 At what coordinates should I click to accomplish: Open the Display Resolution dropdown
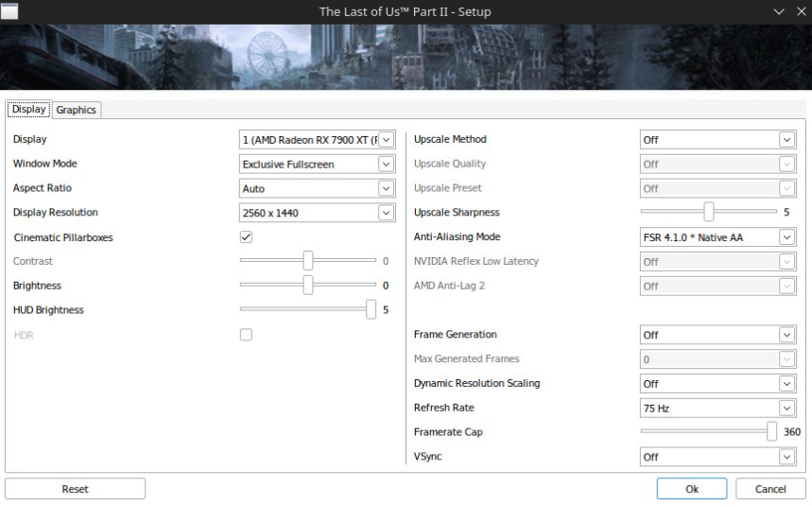click(318, 213)
